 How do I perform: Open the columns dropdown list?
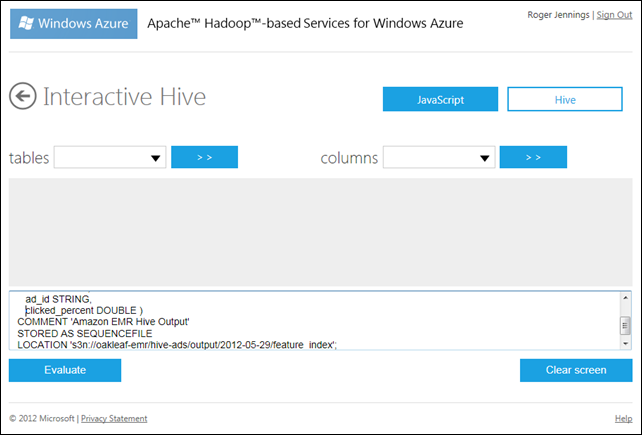pyautogui.click(x=440, y=157)
